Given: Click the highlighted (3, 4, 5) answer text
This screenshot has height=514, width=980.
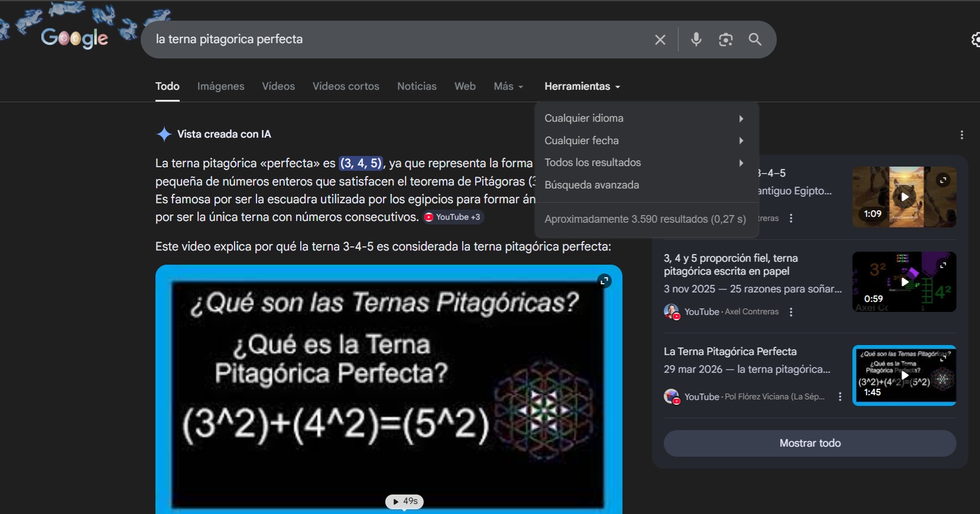Looking at the screenshot, I should coord(361,163).
